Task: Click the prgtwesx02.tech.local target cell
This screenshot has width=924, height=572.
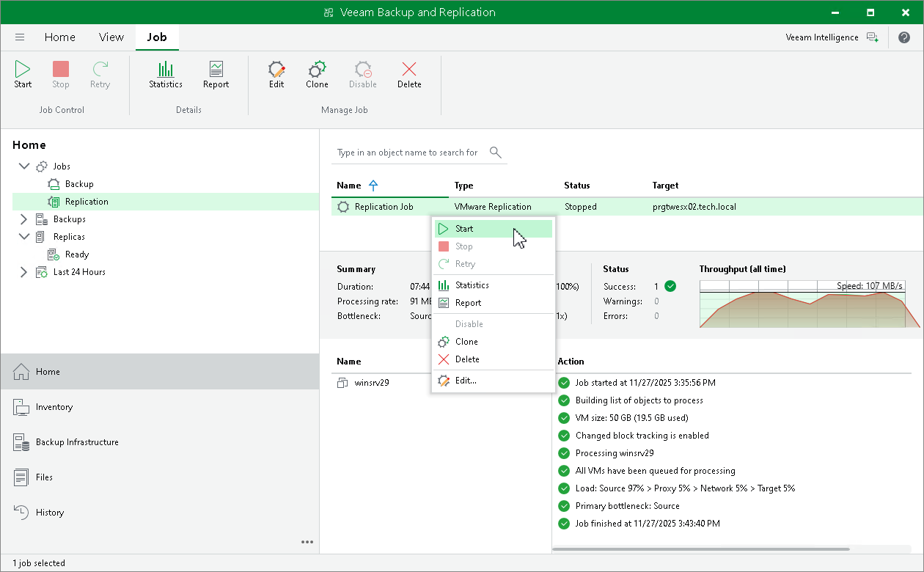Action: click(694, 207)
